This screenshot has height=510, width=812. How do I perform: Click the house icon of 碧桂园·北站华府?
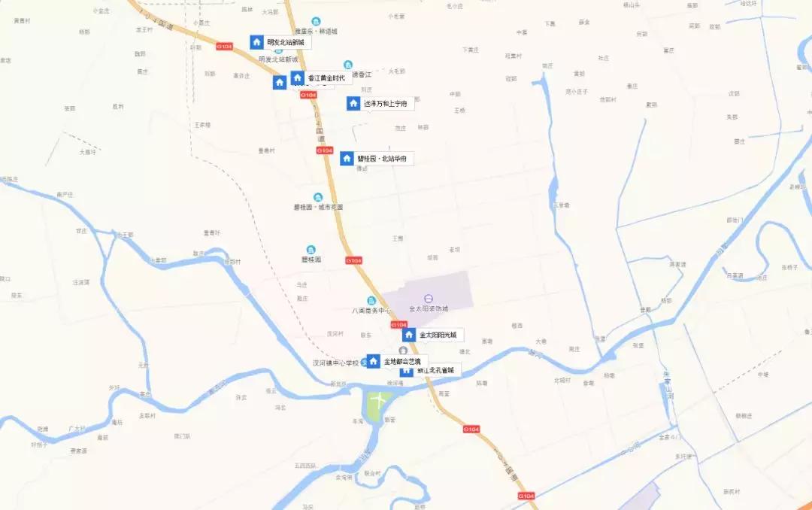click(347, 158)
